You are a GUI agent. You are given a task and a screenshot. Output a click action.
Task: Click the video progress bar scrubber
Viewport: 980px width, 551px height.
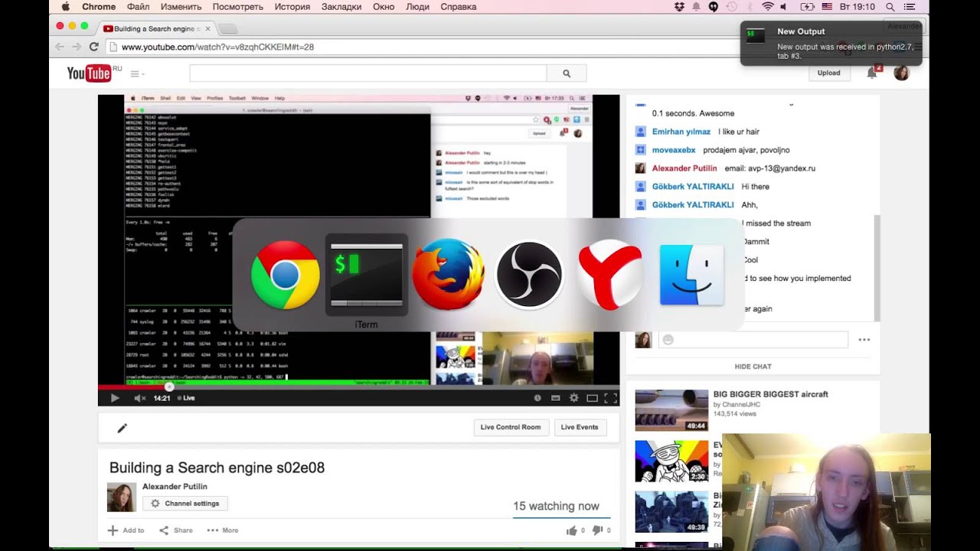(169, 386)
